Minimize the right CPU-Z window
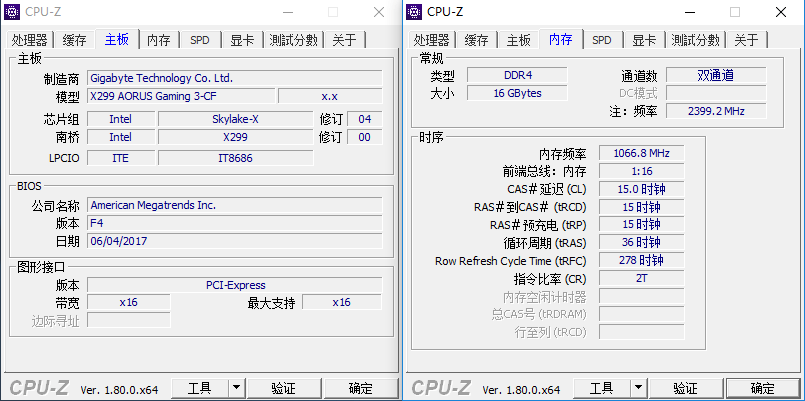Screen dimensions: 805x401 coord(691,12)
